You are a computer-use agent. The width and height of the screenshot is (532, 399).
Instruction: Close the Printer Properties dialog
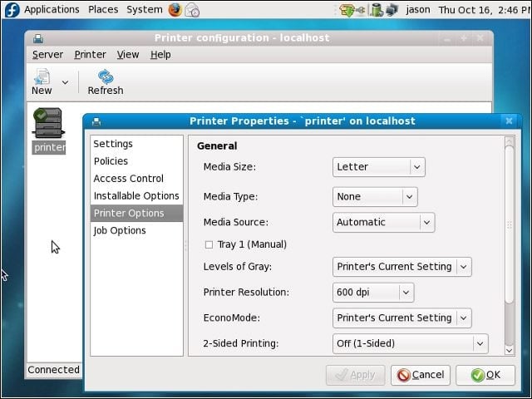[509, 121]
